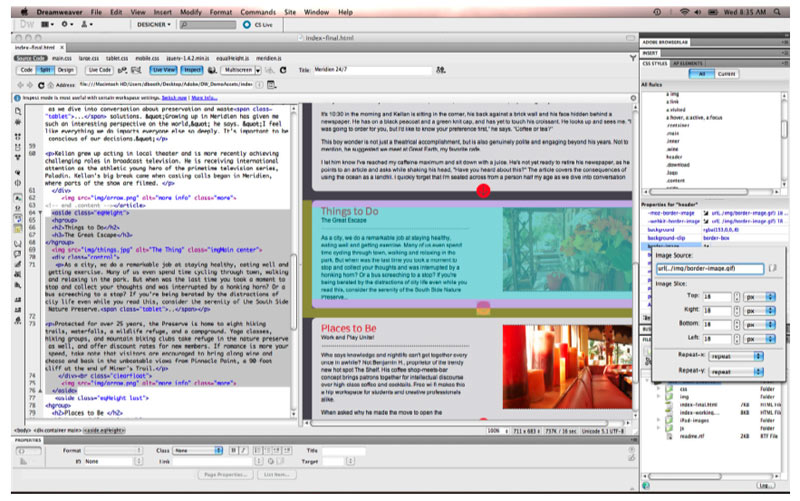Screen dimensions: 800x501
Task: Click the check browser compatibility icon
Action: (x=136, y=70)
